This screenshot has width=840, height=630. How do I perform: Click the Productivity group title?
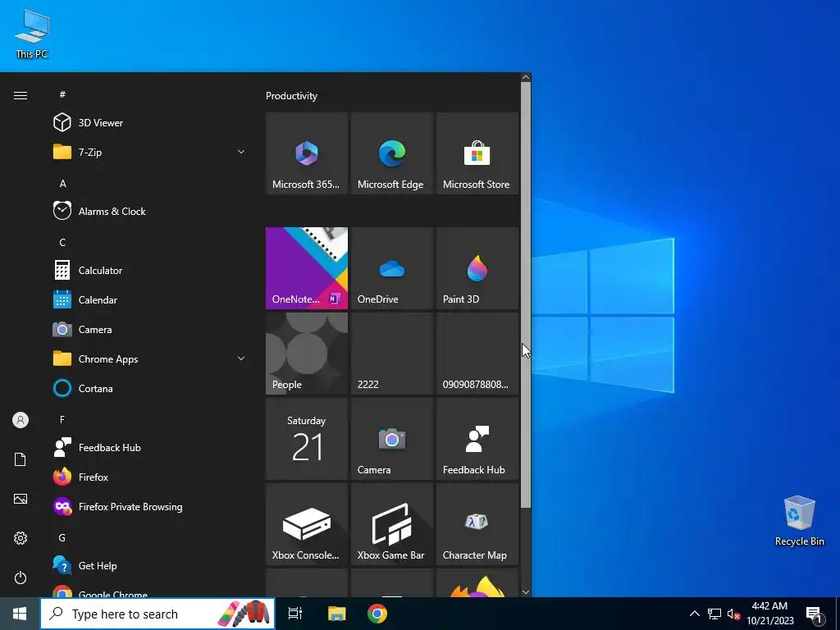coord(291,96)
